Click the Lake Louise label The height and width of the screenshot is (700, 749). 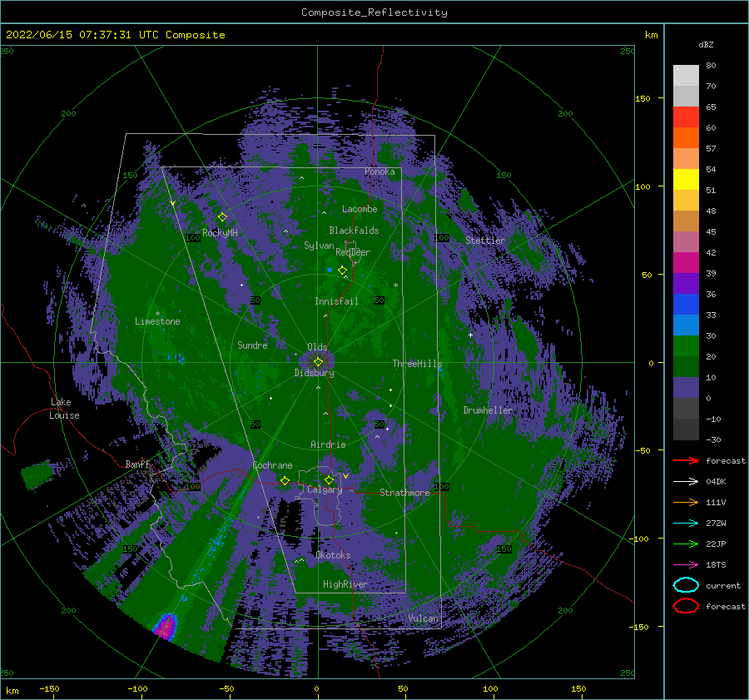[x=65, y=409]
